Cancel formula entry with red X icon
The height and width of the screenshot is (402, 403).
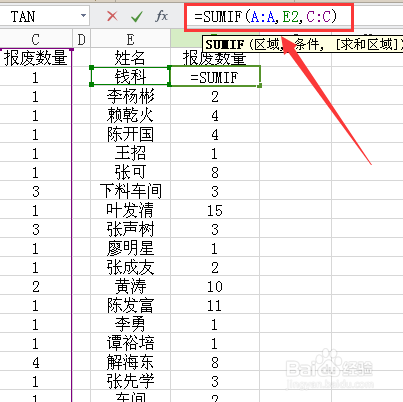[x=112, y=16]
